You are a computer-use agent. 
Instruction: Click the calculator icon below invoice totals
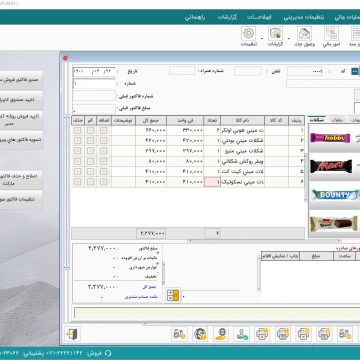coord(173,295)
